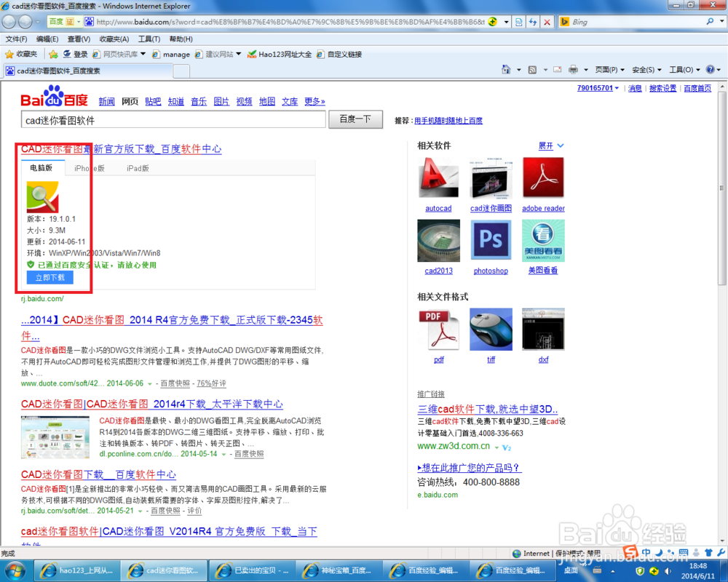Image resolution: width=728 pixels, height=582 pixels.
Task: Click the 立即下载 download button
Action: (50, 277)
